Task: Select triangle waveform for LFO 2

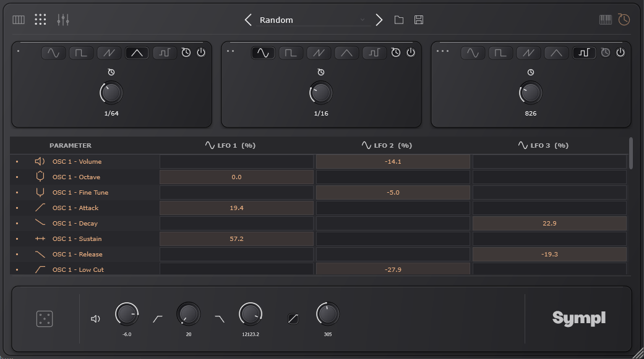Action: click(346, 53)
